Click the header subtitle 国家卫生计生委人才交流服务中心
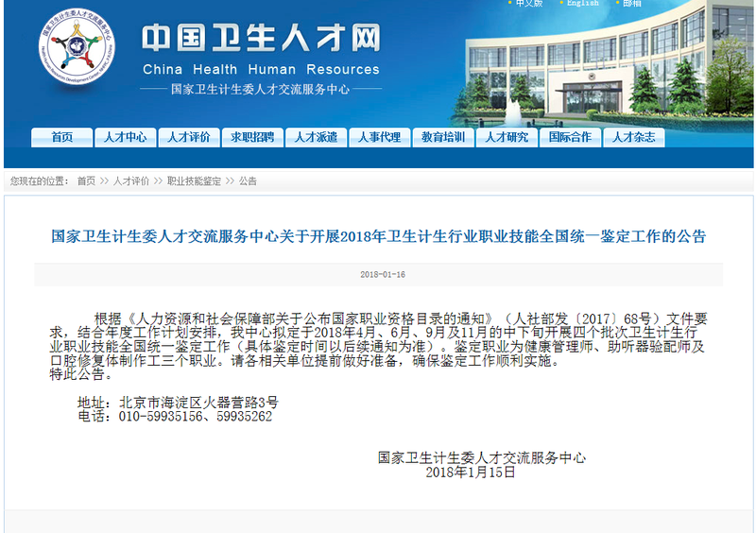The image size is (756, 533). click(261, 89)
